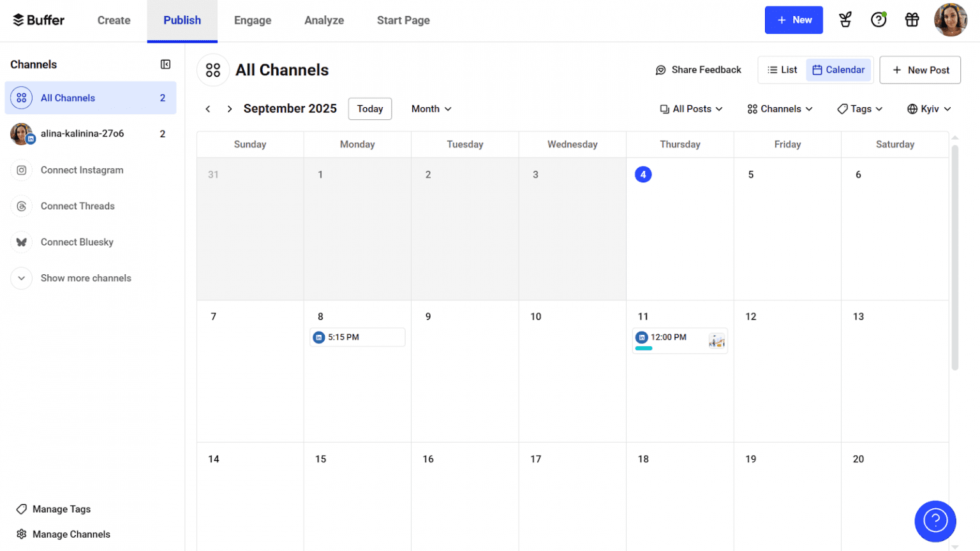
Task: Open the user profile avatar
Action: (950, 20)
